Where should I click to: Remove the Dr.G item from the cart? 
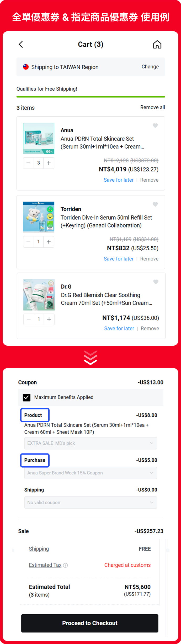(x=150, y=328)
